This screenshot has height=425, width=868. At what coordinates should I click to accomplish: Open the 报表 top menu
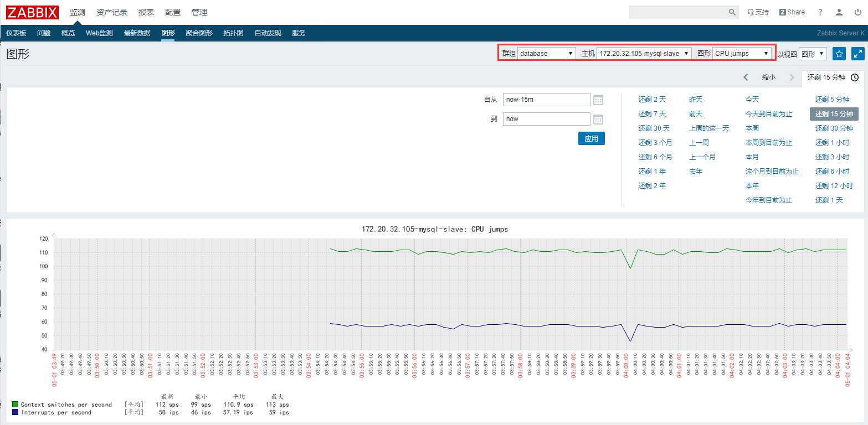pos(146,12)
